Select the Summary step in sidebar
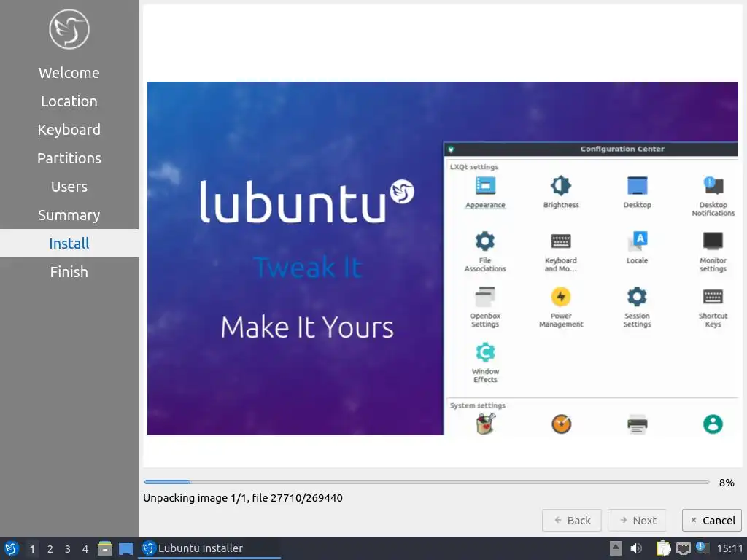Image resolution: width=747 pixels, height=560 pixels. click(x=69, y=215)
